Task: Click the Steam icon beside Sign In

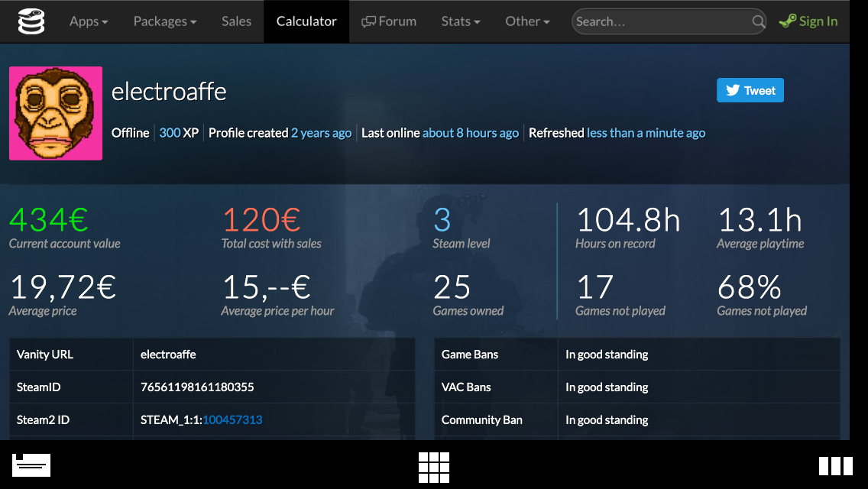Action: (787, 21)
